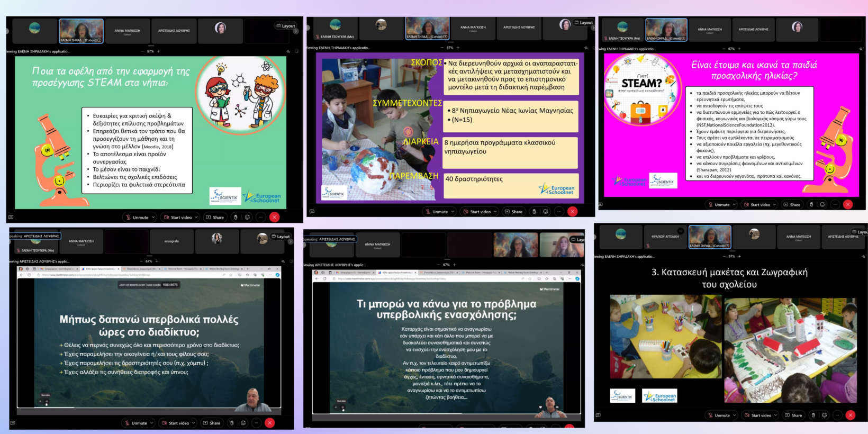The image size is (868, 434).
Task: Zoom out with the minus icon in the Μήπως δαπανώ window
Action: tap(141, 261)
